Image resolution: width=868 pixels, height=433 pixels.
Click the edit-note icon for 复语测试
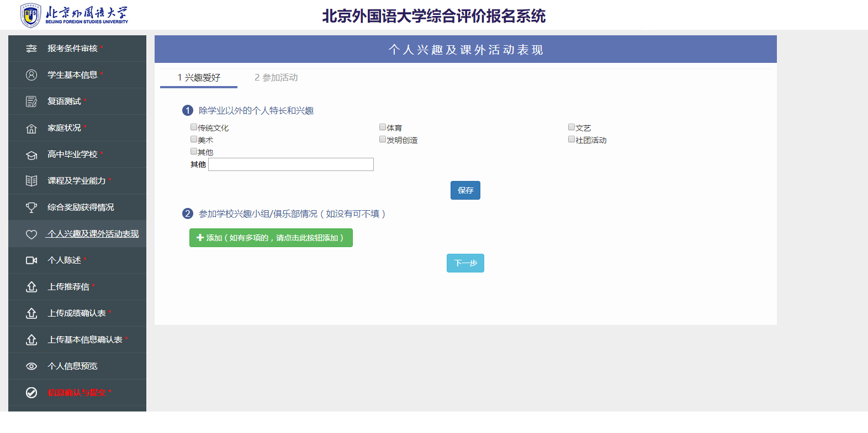(31, 101)
